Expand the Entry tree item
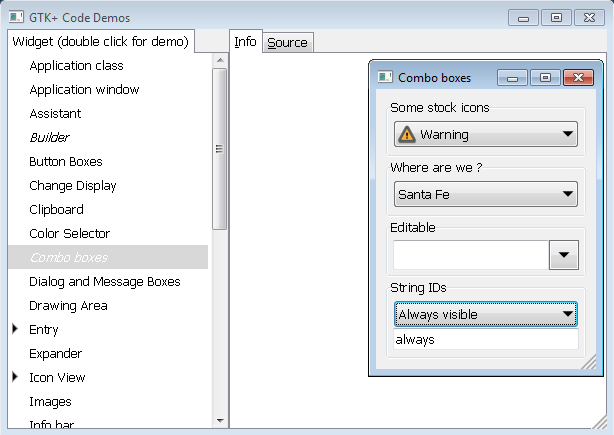Viewport: 614px width, 435px height. tap(15, 329)
